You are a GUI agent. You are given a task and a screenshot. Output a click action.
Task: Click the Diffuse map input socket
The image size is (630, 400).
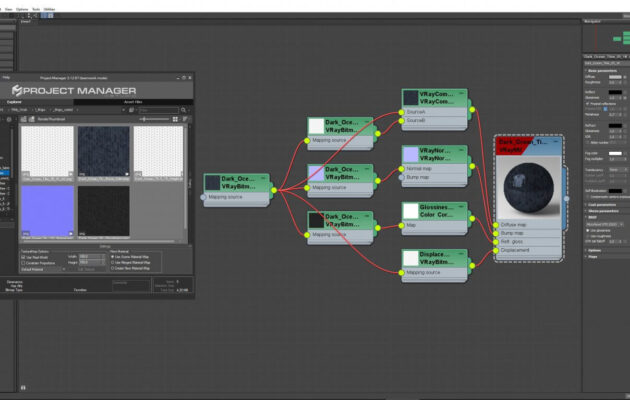(x=497, y=225)
